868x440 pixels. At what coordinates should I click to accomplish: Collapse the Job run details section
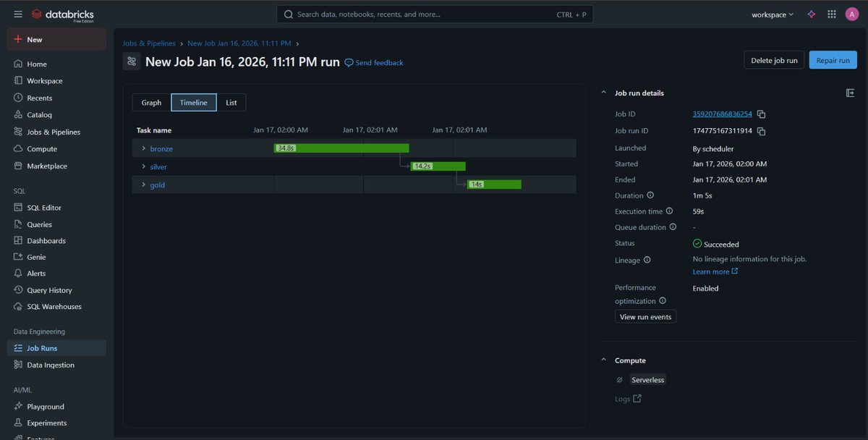tap(603, 93)
